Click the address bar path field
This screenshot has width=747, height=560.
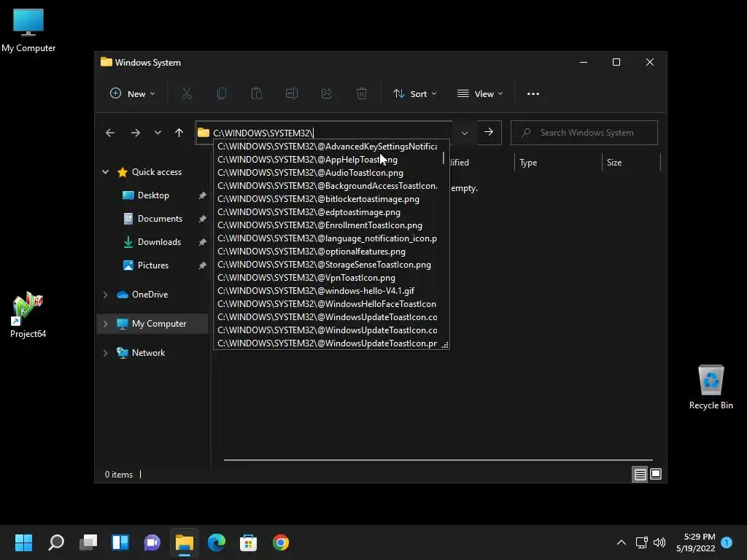324,133
